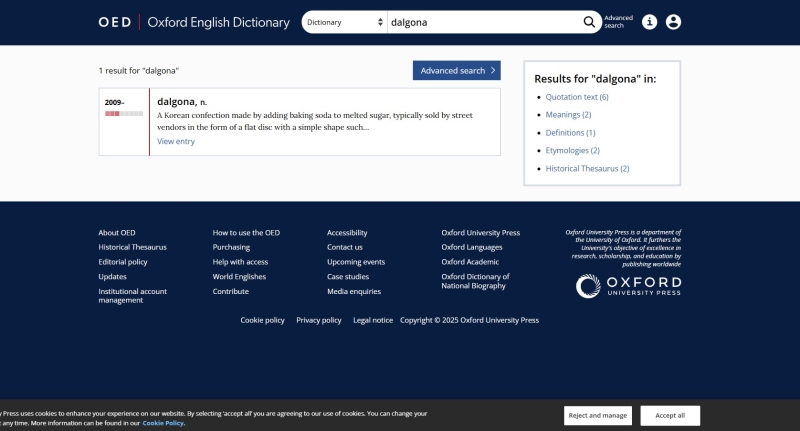Click the frequency band indicator under 2009
The image size is (800, 431).
(x=124, y=114)
